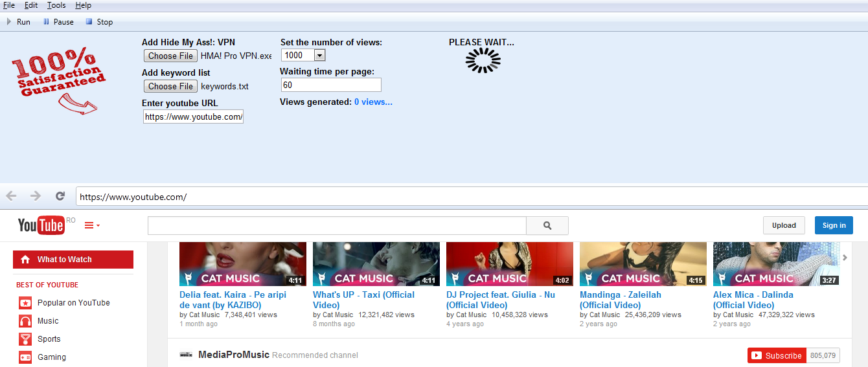
Task: Open the Tools menu
Action: tap(56, 5)
